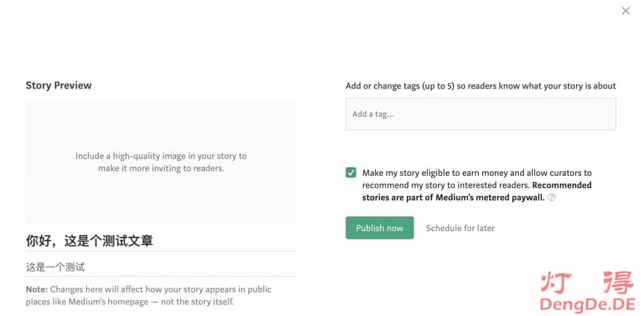Click the Publish now button
644x316 pixels.
pyautogui.click(x=379, y=228)
